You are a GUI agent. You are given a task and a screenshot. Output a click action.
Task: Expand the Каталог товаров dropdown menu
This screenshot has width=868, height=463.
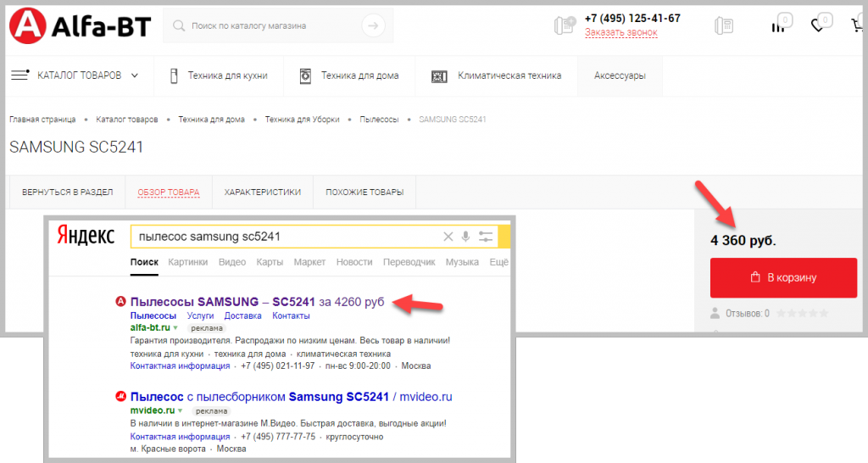coord(76,75)
